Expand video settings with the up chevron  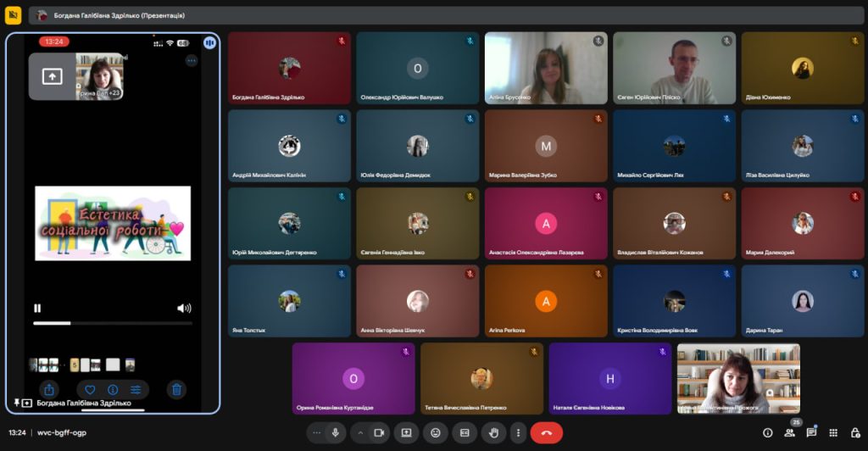coord(360,432)
